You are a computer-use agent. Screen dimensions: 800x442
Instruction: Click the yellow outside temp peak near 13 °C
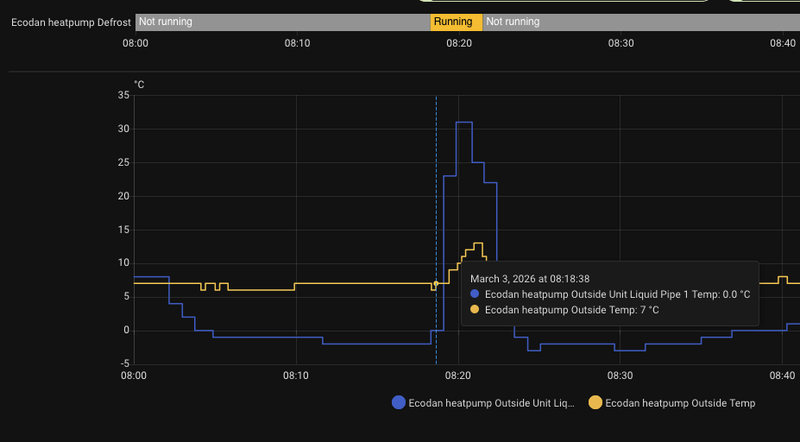point(478,243)
